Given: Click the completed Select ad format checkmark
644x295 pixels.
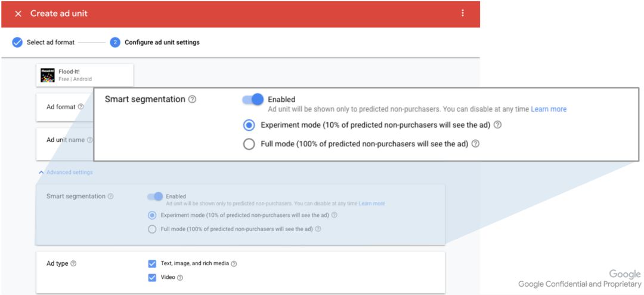Looking at the screenshot, I should [17, 42].
